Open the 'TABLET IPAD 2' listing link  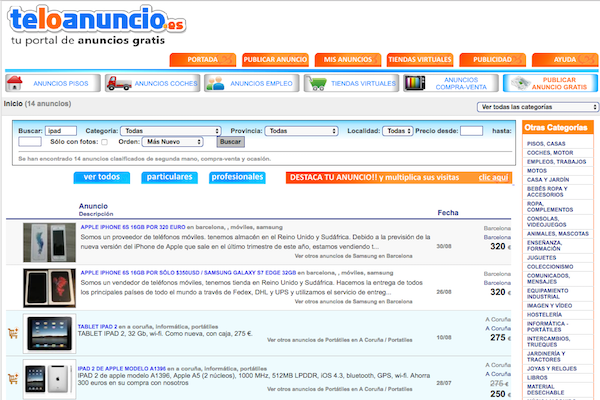point(98,327)
